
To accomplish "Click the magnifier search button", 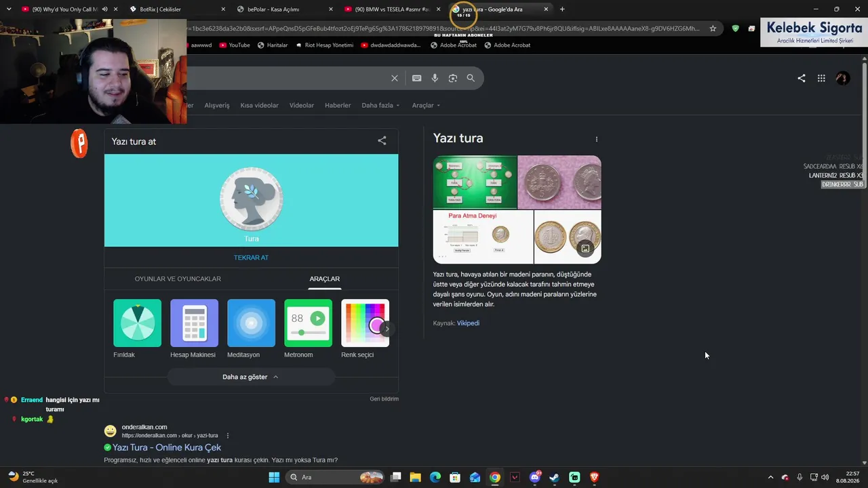I will click(x=471, y=78).
